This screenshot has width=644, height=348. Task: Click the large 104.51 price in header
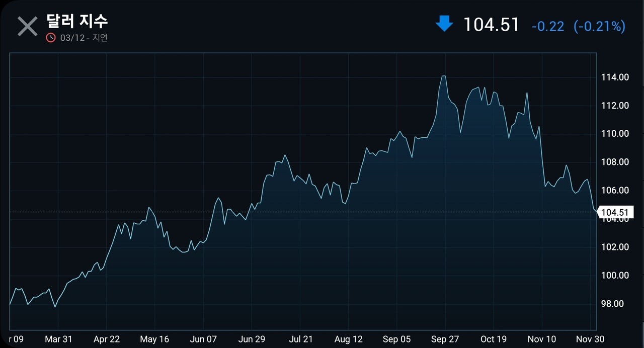(x=491, y=25)
